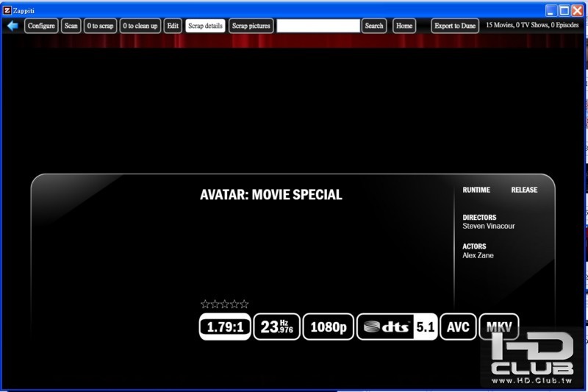Click the 23.976 Hz frame rate badge
This screenshot has width=588, height=392.
[277, 327]
